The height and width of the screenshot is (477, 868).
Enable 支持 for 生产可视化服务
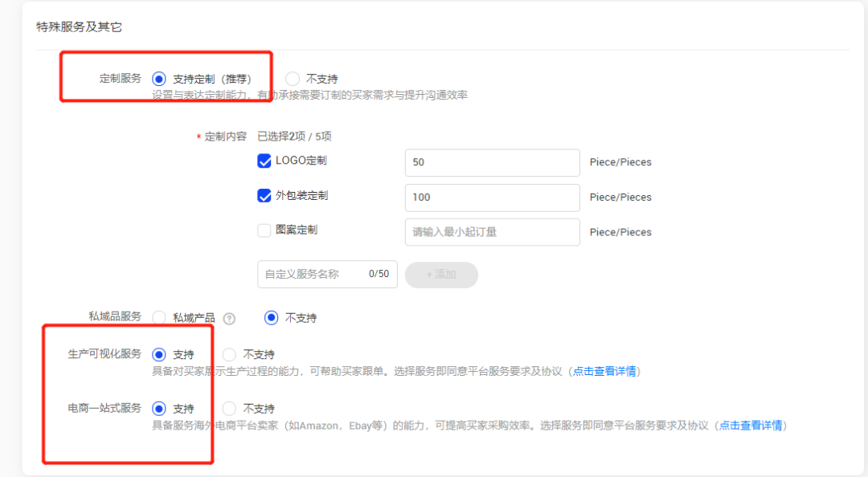click(158, 353)
